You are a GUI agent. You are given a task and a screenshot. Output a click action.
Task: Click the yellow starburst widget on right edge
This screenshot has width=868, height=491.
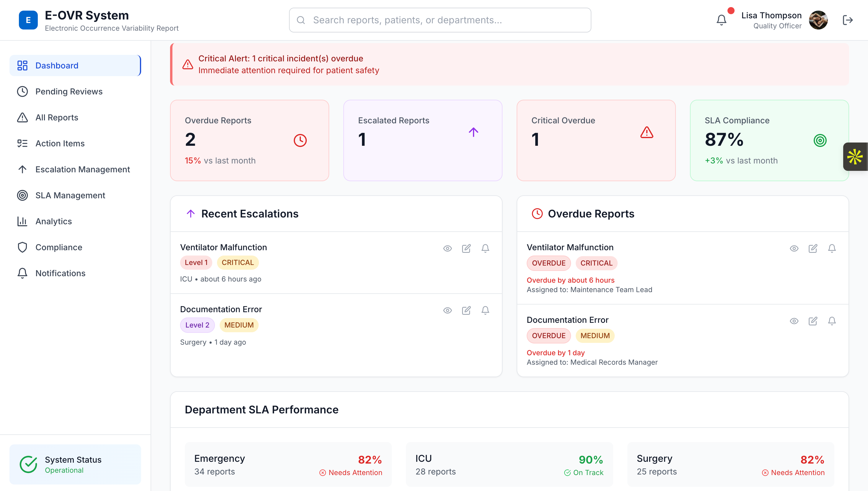(x=855, y=157)
